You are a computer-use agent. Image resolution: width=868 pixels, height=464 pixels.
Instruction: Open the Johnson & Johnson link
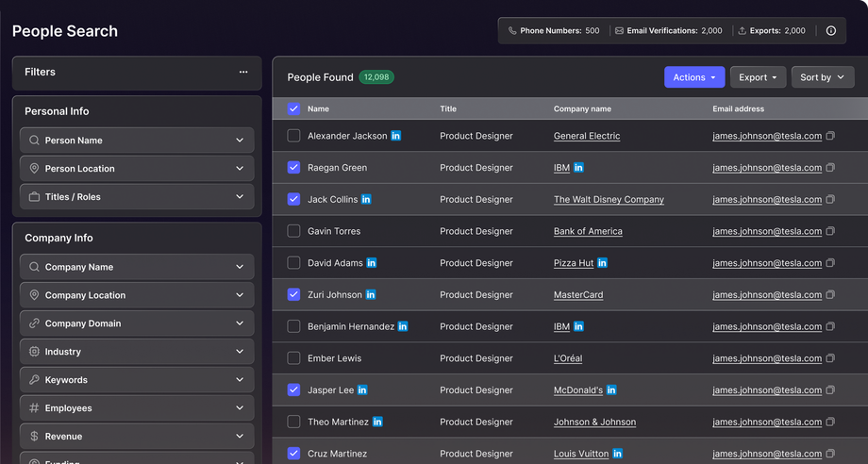594,422
